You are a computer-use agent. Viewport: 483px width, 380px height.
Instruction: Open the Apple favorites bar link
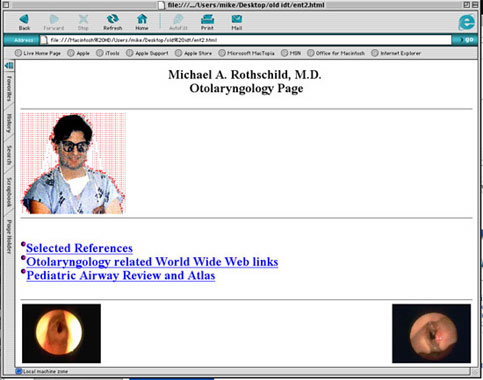[x=79, y=53]
